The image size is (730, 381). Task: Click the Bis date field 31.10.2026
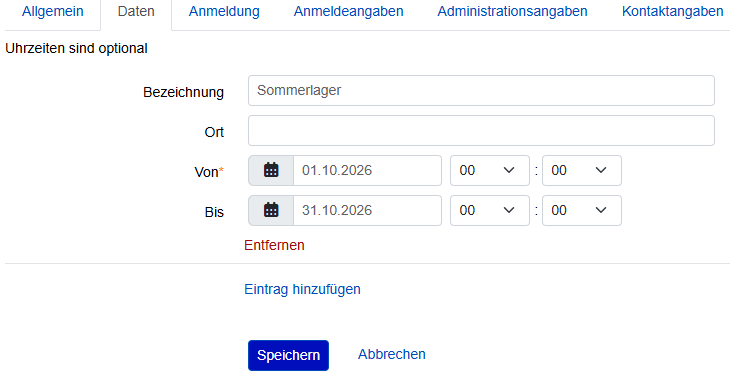coord(367,211)
